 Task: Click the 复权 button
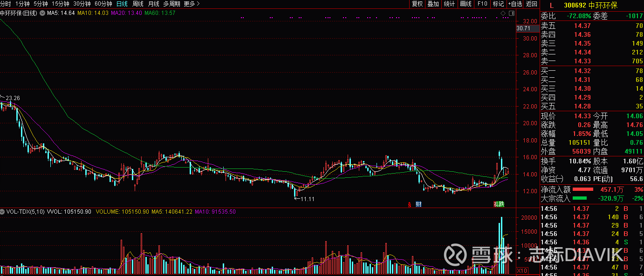pyautogui.click(x=417, y=4)
